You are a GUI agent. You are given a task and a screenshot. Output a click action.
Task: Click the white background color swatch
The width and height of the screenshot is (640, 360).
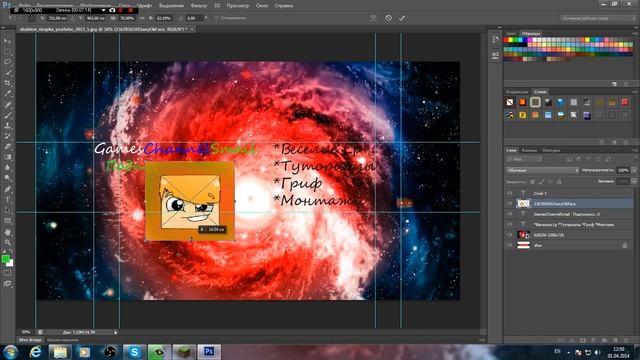(x=11, y=264)
